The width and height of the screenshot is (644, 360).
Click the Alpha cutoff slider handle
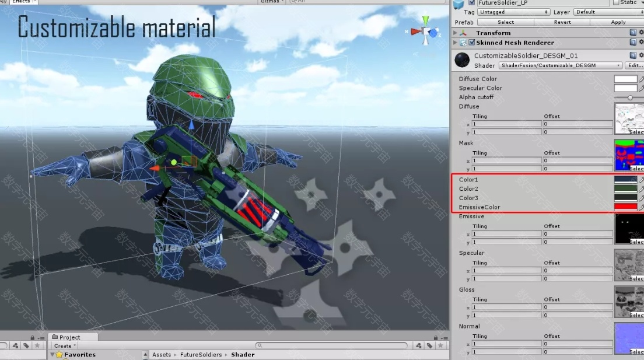pyautogui.click(x=630, y=98)
